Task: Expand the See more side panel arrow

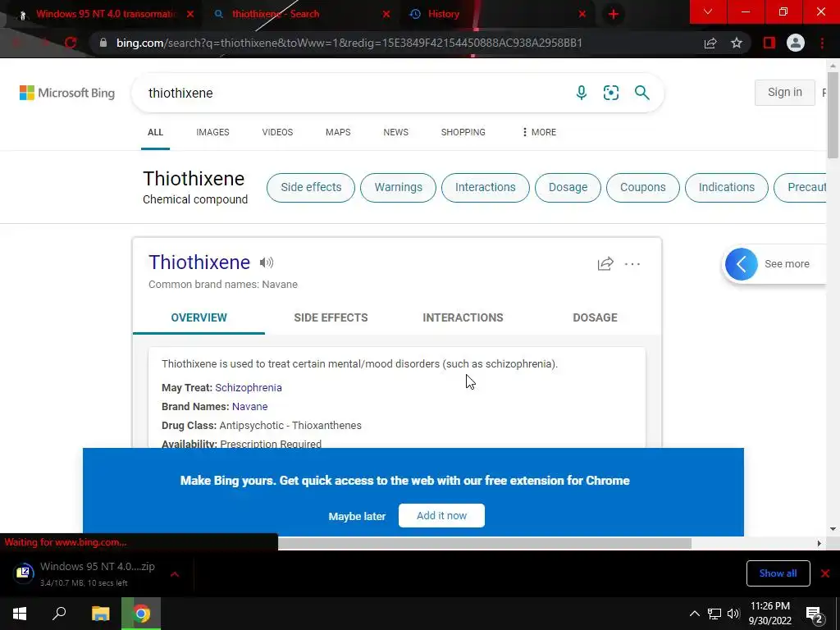Action: coord(742,264)
